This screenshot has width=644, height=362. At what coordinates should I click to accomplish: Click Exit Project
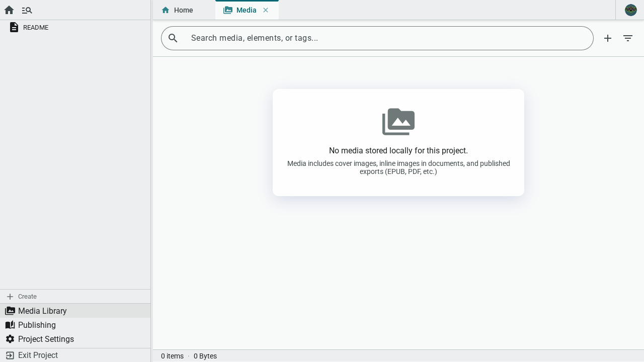(75, 355)
